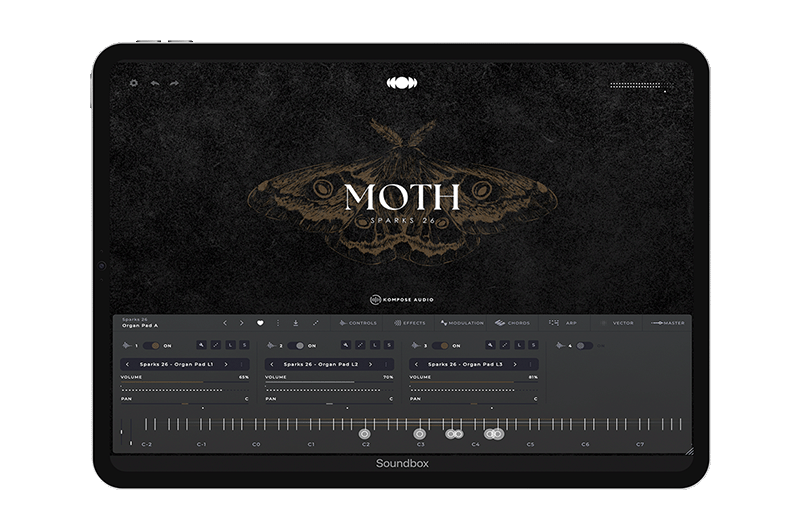Open the Effects tab
Screen dimensions: 800x530
tap(410, 323)
